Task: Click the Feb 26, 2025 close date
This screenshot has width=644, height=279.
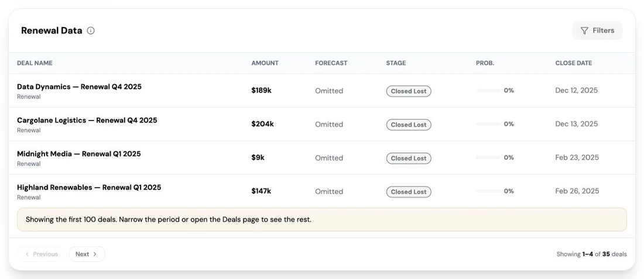Action: click(577, 192)
